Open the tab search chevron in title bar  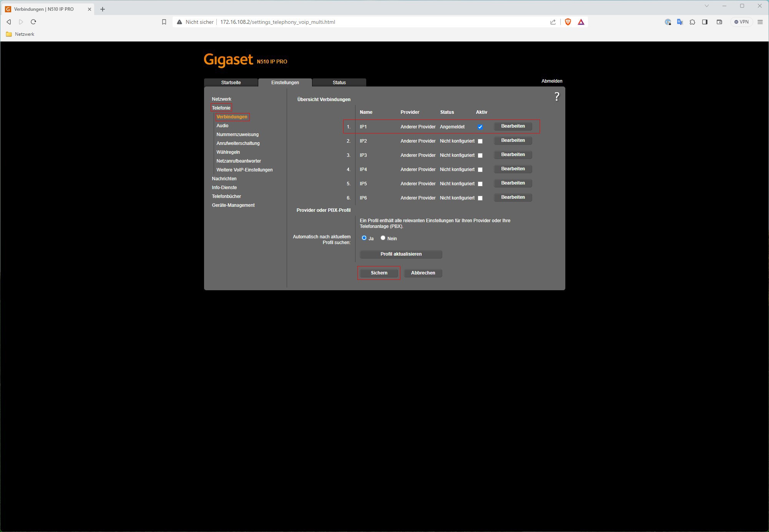(x=707, y=6)
